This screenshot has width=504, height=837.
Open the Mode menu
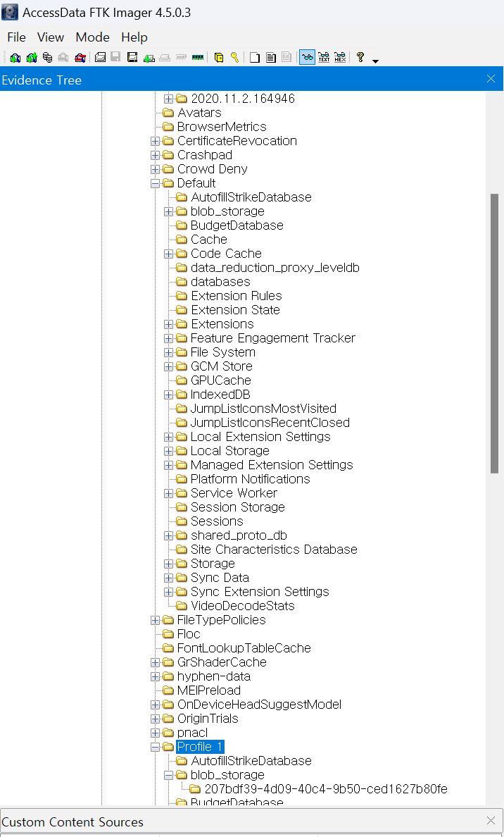click(x=93, y=37)
